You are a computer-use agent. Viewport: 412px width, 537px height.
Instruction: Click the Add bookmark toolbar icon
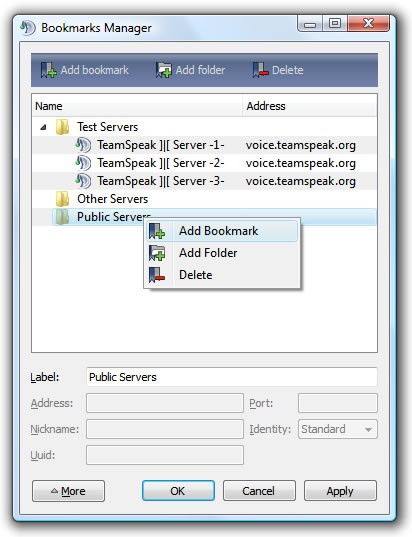tap(48, 70)
